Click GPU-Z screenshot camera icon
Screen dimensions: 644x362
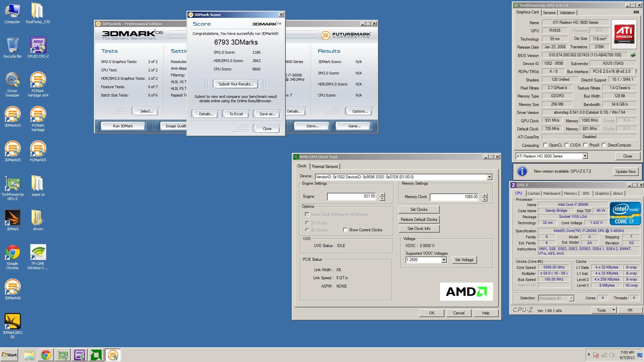point(636,12)
